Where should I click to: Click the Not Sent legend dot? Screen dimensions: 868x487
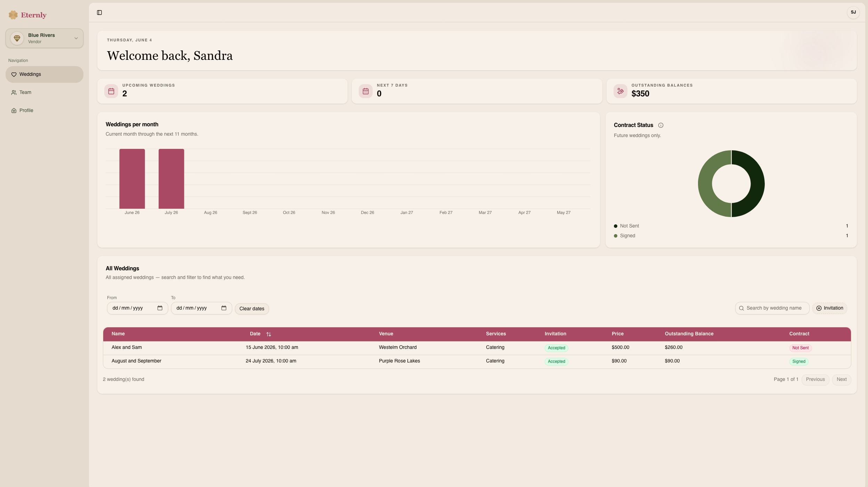(616, 226)
